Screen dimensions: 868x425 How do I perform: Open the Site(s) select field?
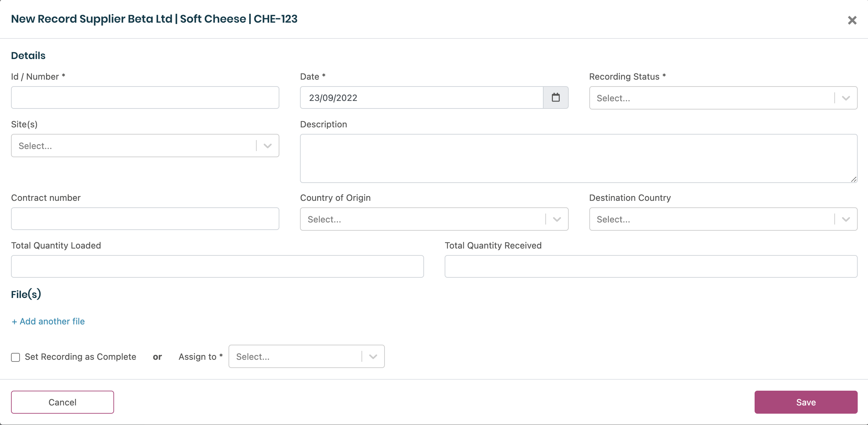click(x=134, y=146)
